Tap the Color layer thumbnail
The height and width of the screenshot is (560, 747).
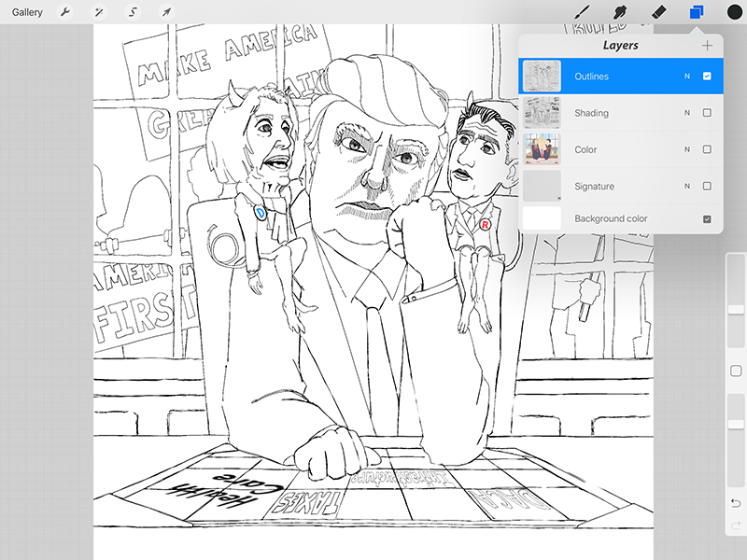point(542,149)
